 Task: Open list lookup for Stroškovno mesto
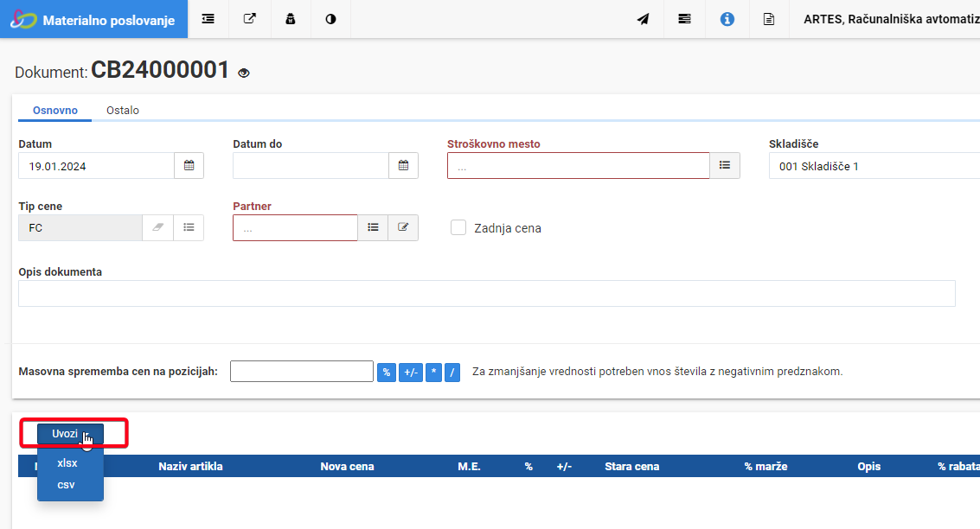(x=724, y=165)
